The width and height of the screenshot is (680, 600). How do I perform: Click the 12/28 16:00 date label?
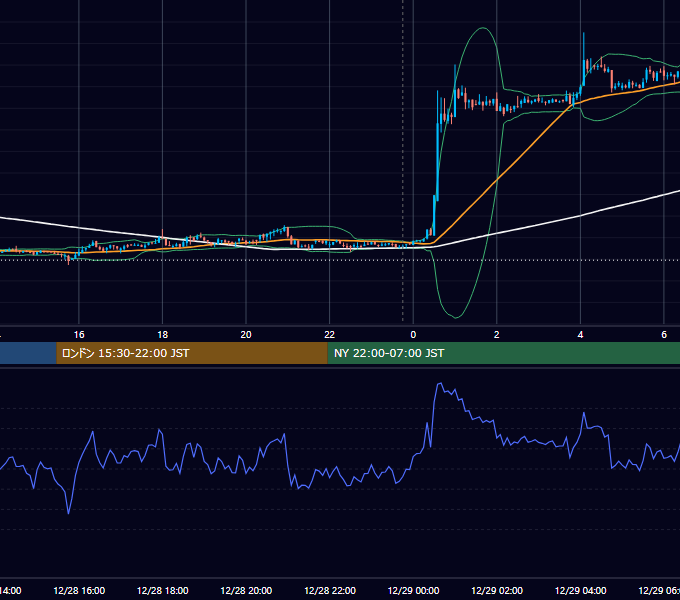(x=79, y=590)
